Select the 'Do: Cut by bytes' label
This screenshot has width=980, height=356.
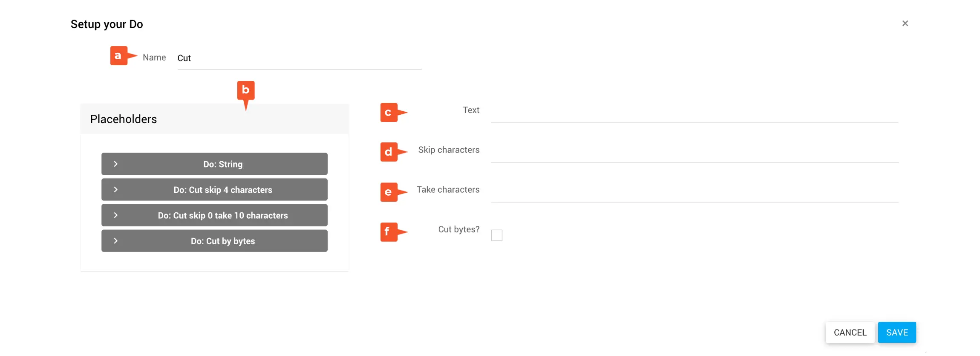tap(223, 241)
